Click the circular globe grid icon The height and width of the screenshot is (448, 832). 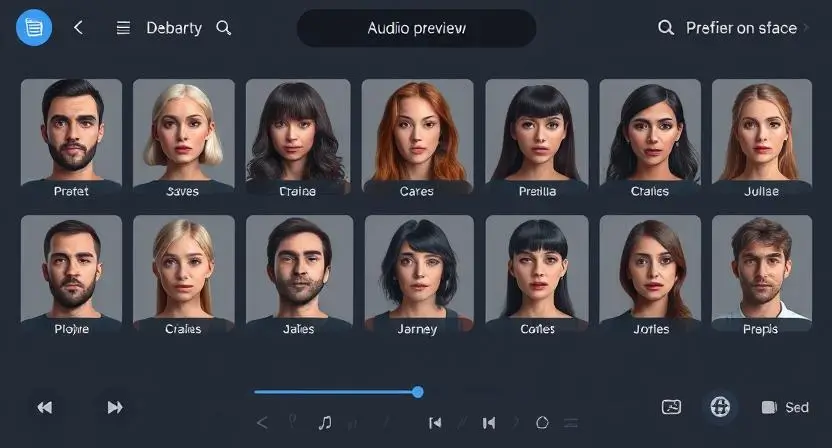pos(720,407)
